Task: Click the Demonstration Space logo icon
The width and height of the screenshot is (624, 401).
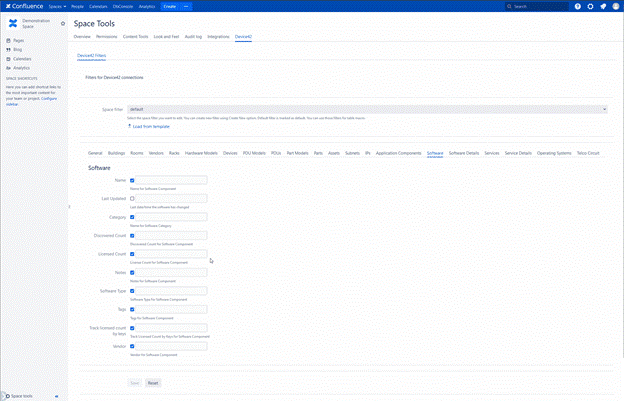Action: [x=12, y=23]
